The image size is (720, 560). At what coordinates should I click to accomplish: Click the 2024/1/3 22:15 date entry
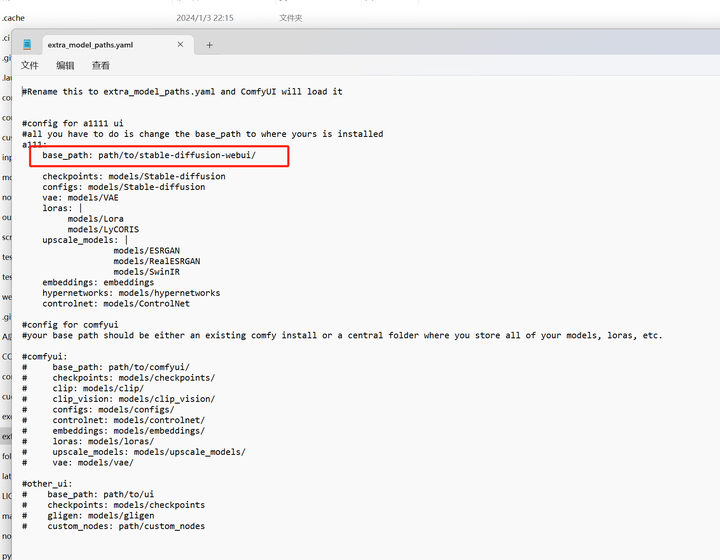click(x=205, y=18)
